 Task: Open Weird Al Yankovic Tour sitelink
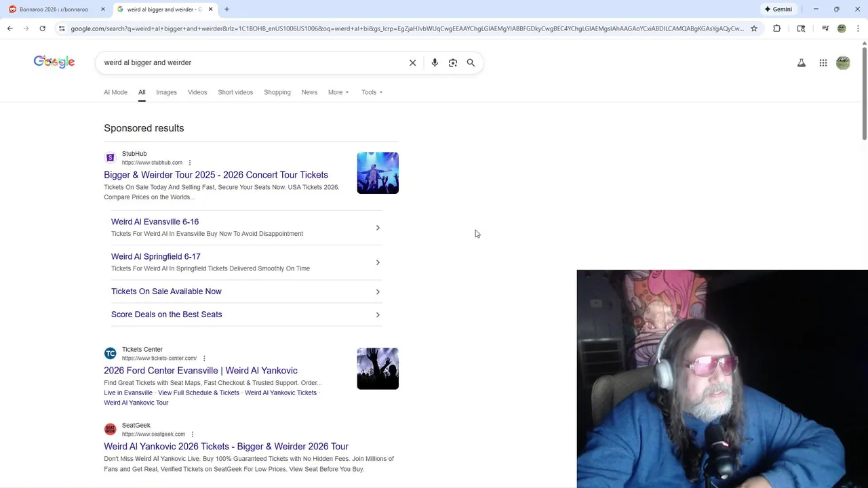pyautogui.click(x=136, y=403)
